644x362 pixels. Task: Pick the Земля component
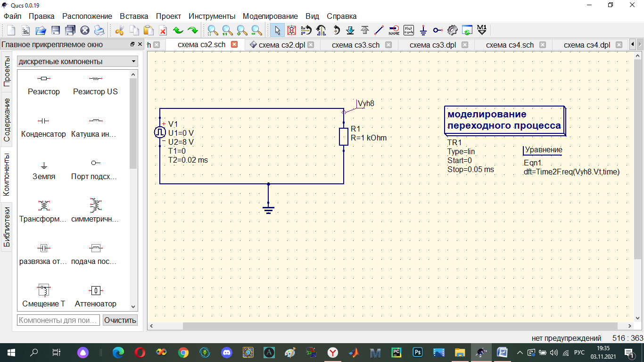[44, 170]
